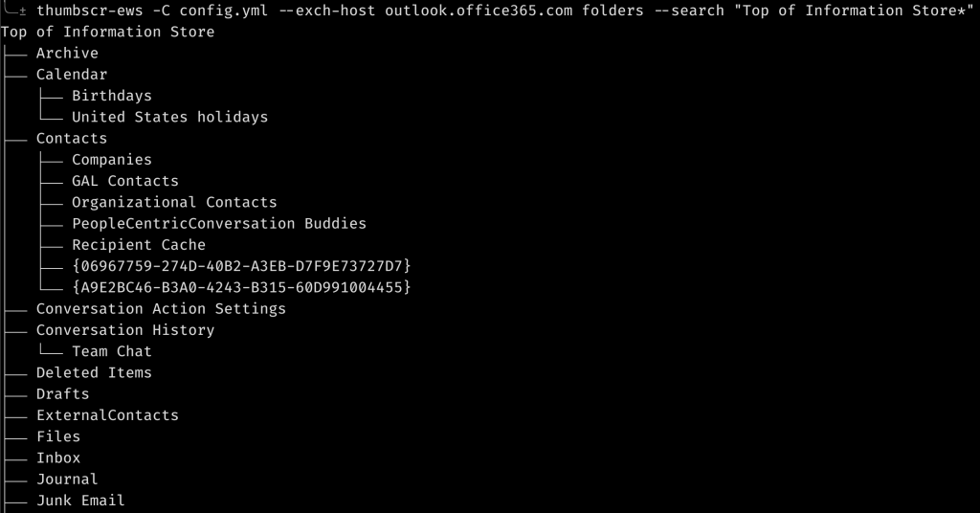Select the Companies subfolder
The height and width of the screenshot is (513, 980).
coord(111,160)
